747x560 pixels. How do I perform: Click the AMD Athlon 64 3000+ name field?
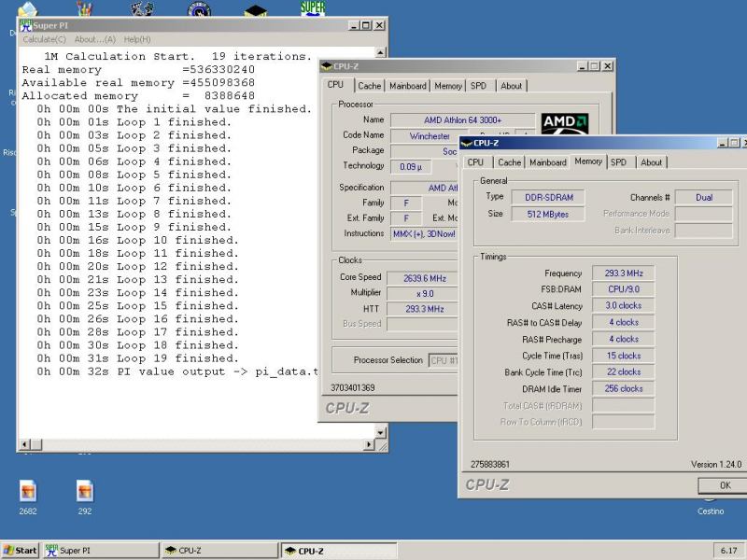[x=462, y=120]
